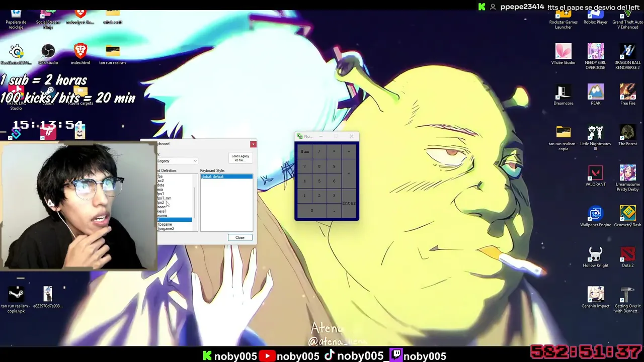This screenshot has height=362, width=644.
Task: Click the 5 key on numpad overlay
Action: point(319,181)
